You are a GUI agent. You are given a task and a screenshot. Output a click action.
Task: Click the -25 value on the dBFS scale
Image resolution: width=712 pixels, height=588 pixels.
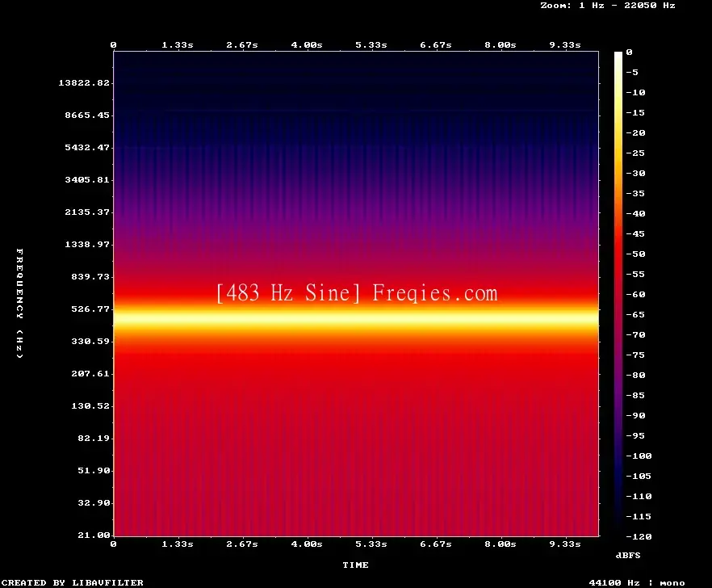pyautogui.click(x=635, y=153)
